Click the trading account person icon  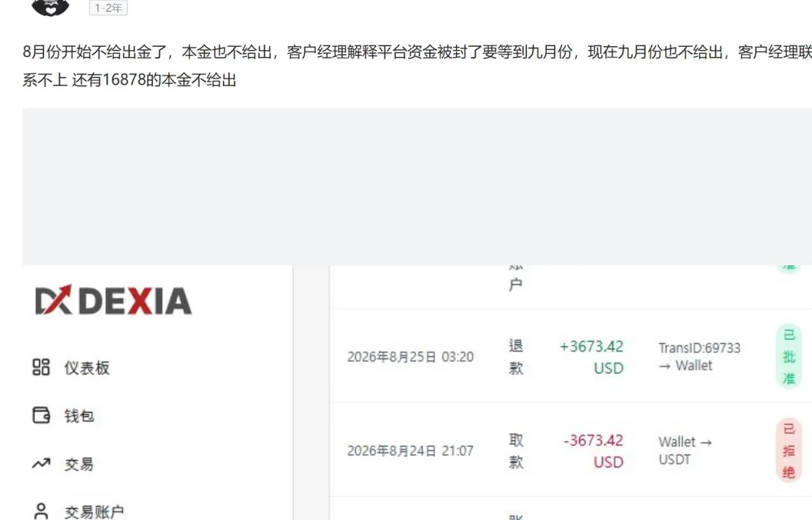41,511
